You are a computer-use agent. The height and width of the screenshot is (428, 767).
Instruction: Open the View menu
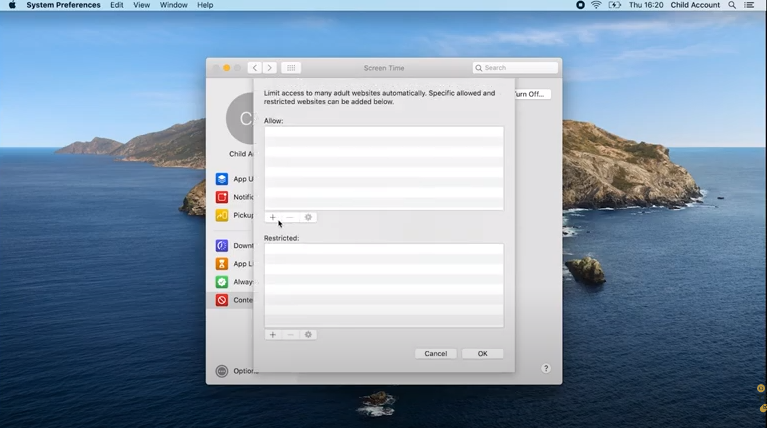(x=141, y=5)
